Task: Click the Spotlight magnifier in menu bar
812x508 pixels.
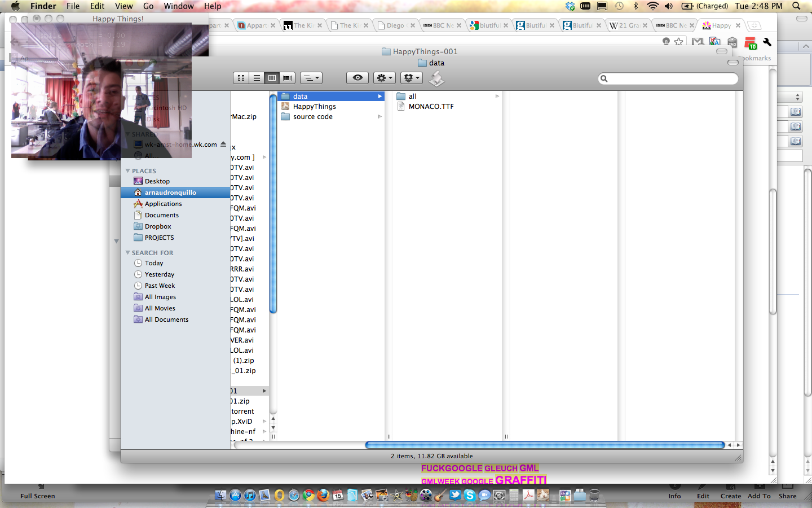Action: point(796,6)
